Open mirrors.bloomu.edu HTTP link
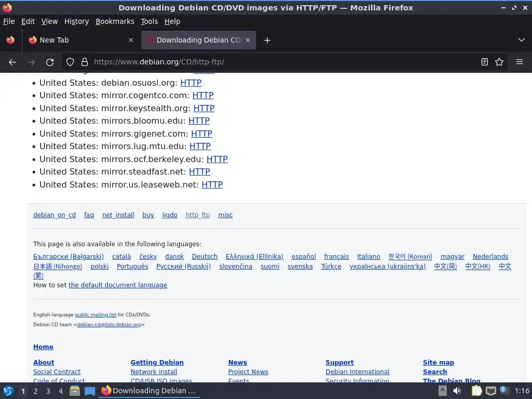 (x=199, y=121)
